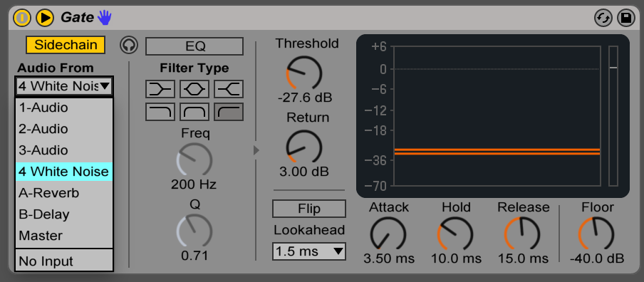Choose B-Delay as sidechain source
Image resolution: width=644 pixels, height=282 pixels.
click(x=64, y=214)
